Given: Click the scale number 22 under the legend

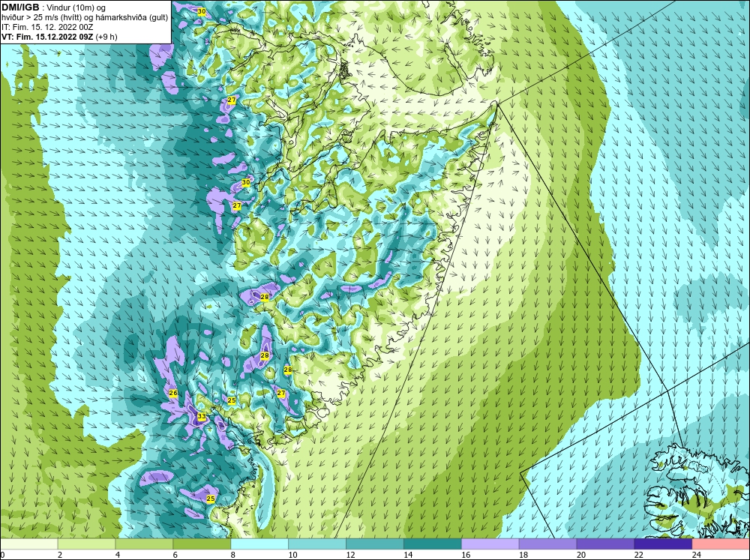Looking at the screenshot, I should [x=638, y=555].
